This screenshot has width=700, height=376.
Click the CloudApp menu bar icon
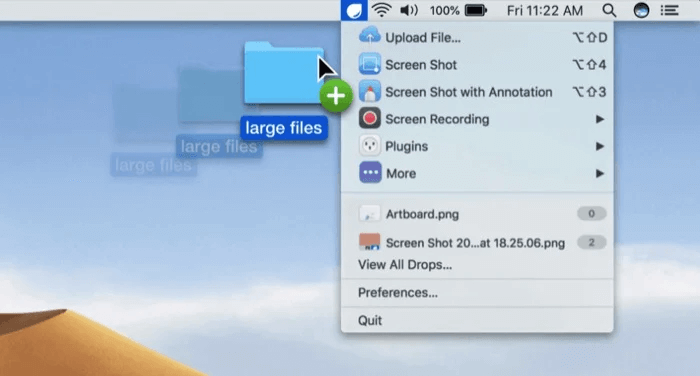(x=354, y=10)
